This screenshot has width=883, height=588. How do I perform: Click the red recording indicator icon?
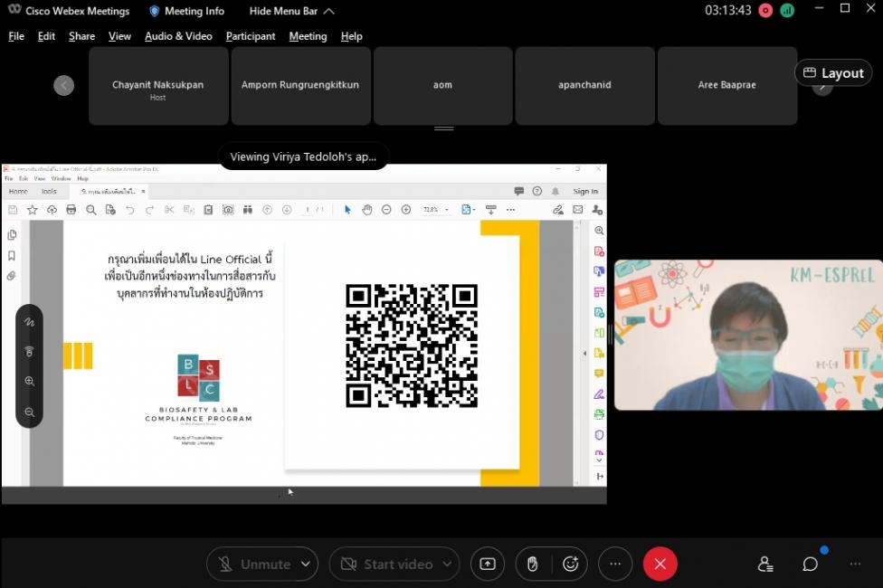coord(765,11)
